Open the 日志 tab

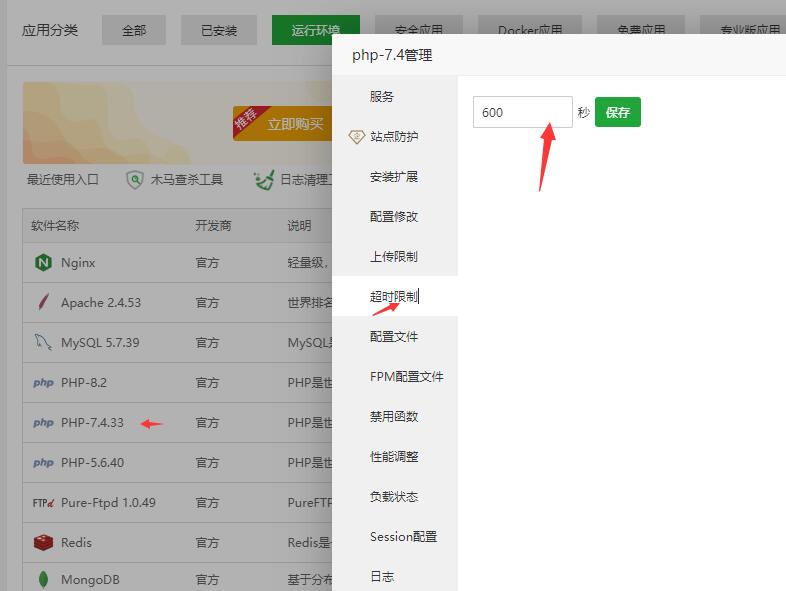[x=395, y=576]
